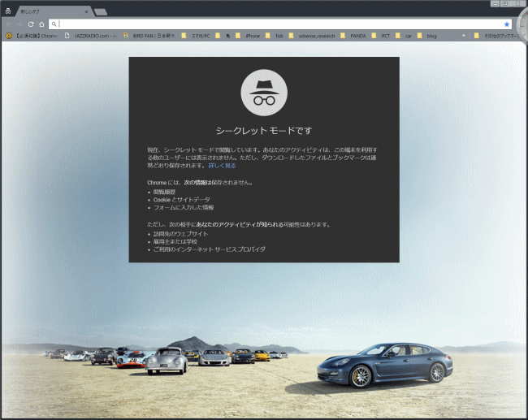Click the 'Cookie とサイトデータ' list item

[x=181, y=200]
